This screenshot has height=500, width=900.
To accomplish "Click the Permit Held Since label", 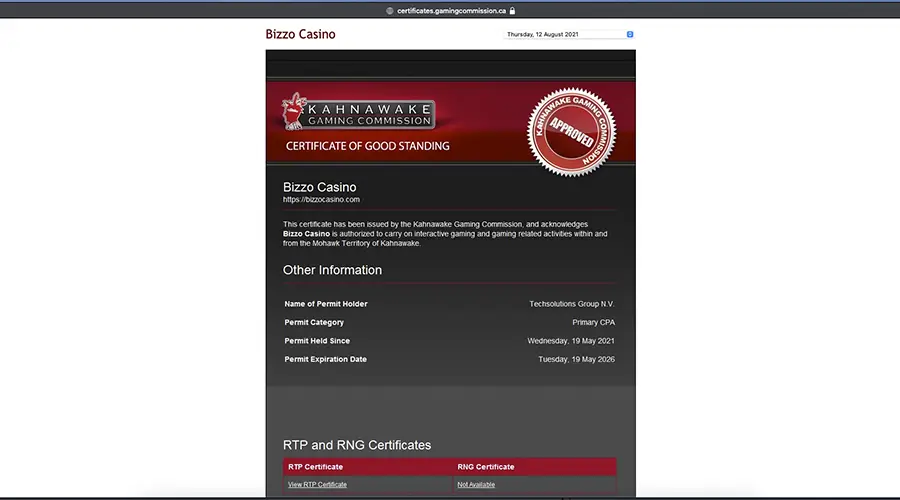I will [x=317, y=341].
